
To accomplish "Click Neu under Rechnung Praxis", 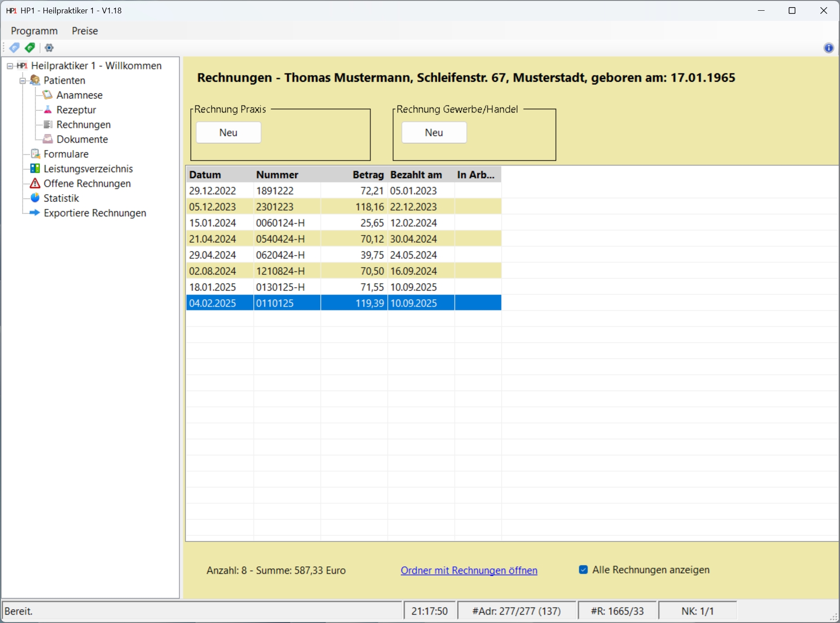I will [228, 133].
